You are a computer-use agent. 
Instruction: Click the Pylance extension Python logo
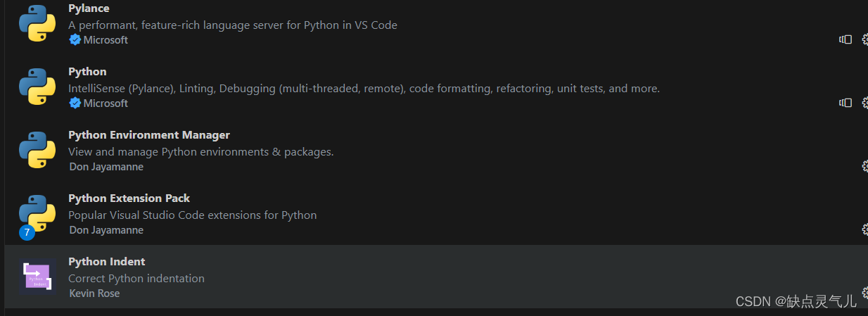point(37,23)
